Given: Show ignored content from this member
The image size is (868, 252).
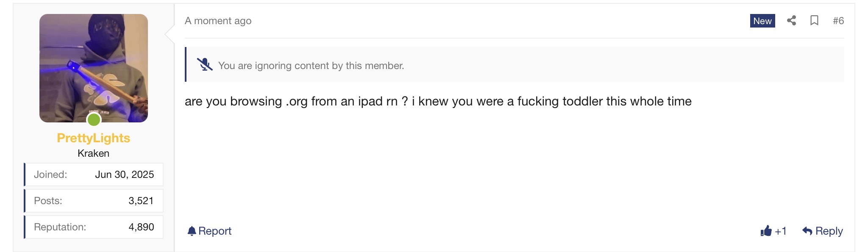Looking at the screenshot, I should tap(311, 66).
